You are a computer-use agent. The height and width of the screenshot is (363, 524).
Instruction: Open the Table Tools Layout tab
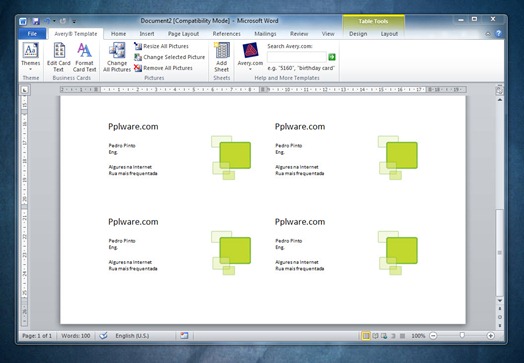click(389, 34)
